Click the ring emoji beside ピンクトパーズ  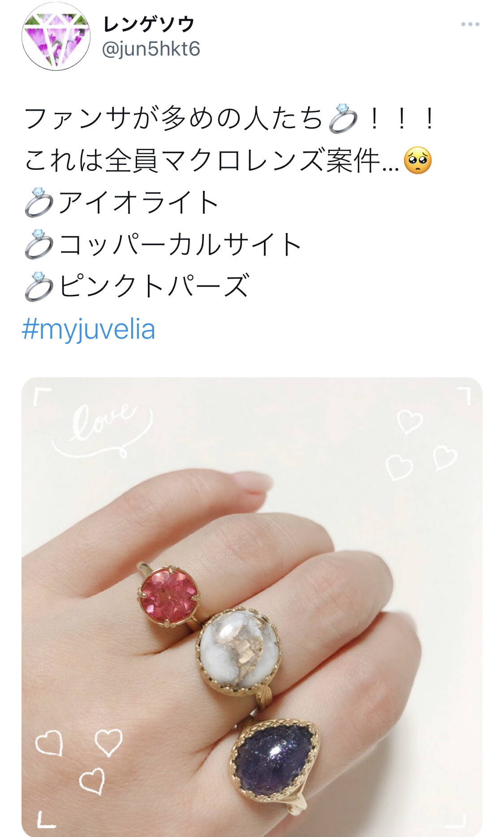[x=39, y=286]
